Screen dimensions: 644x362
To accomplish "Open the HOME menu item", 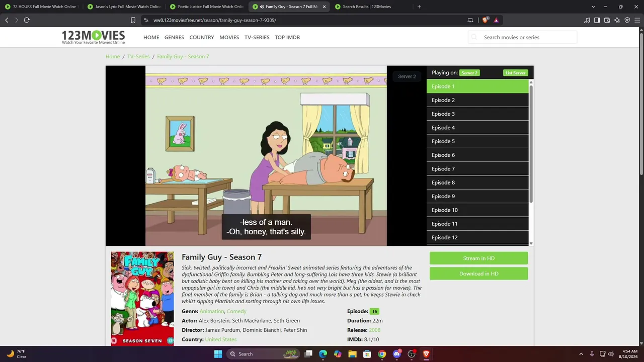I will (x=151, y=37).
